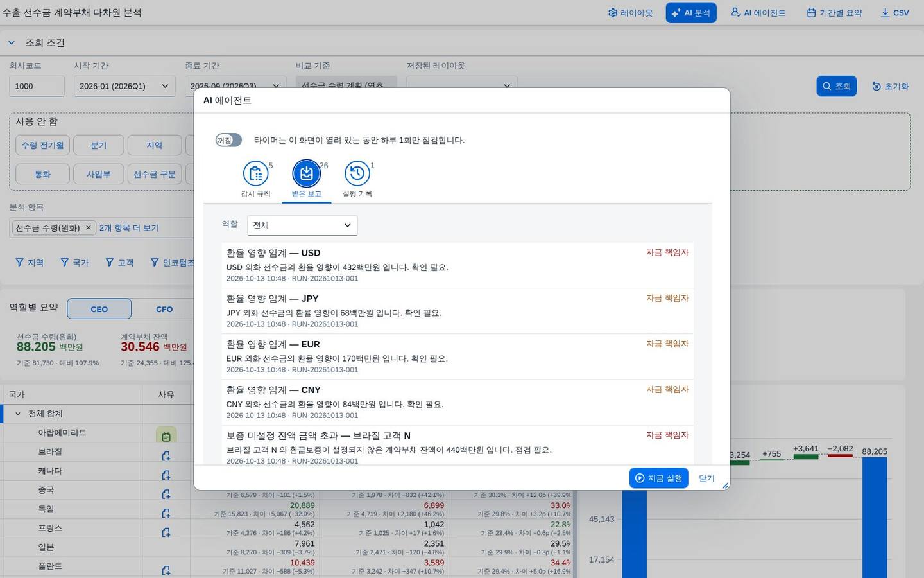Open the 고객 filter

119,263
